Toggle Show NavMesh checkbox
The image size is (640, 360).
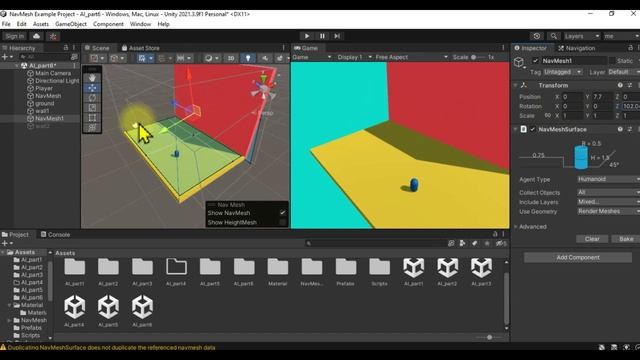tap(282, 213)
